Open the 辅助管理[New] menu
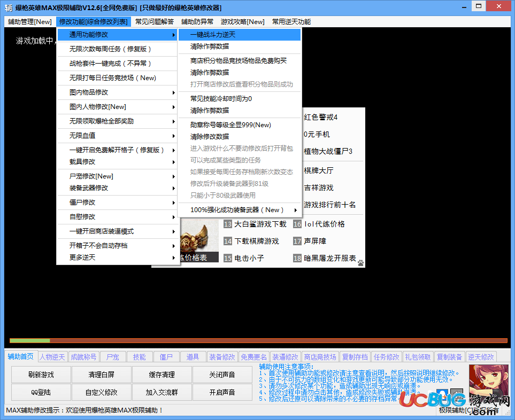This screenshot has width=515, height=420. tap(30, 22)
